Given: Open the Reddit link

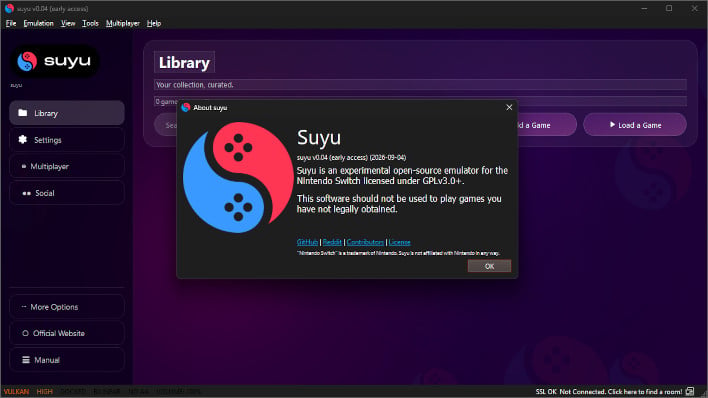Looking at the screenshot, I should click(x=332, y=242).
